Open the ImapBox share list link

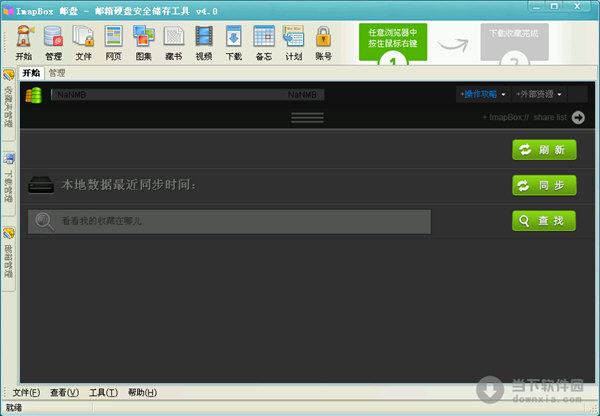(525, 117)
